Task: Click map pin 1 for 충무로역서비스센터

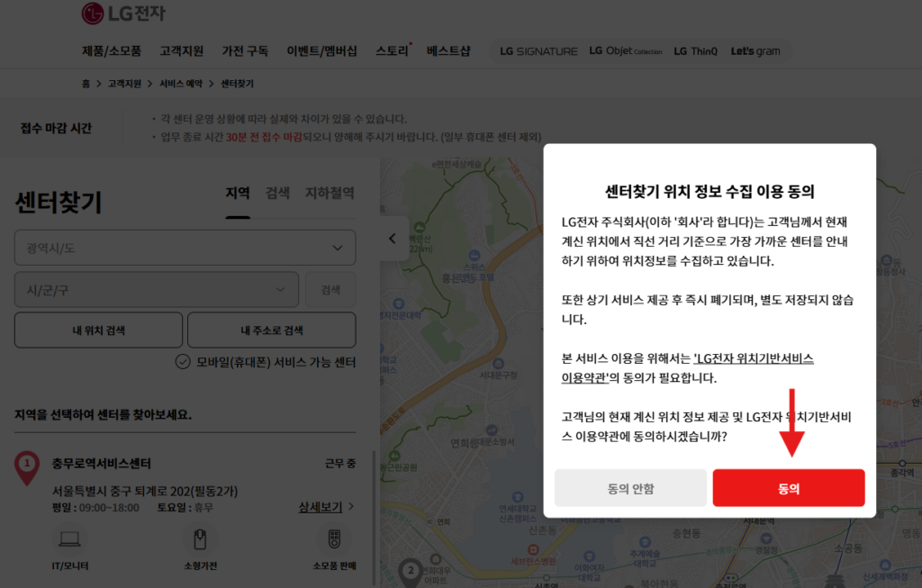Action: point(27,467)
